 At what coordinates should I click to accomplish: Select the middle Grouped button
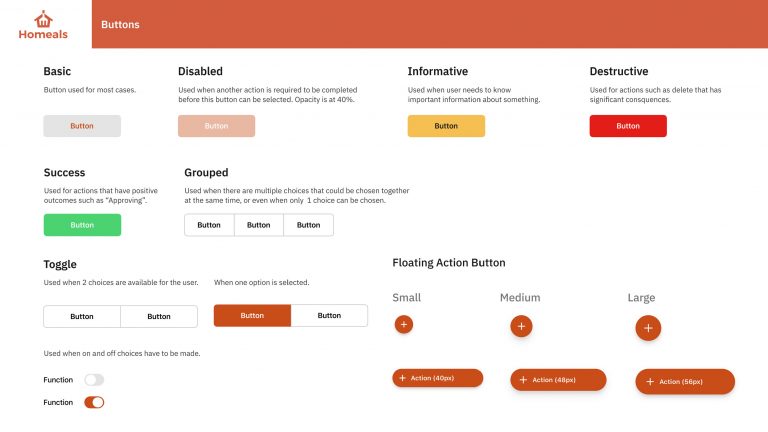[259, 225]
